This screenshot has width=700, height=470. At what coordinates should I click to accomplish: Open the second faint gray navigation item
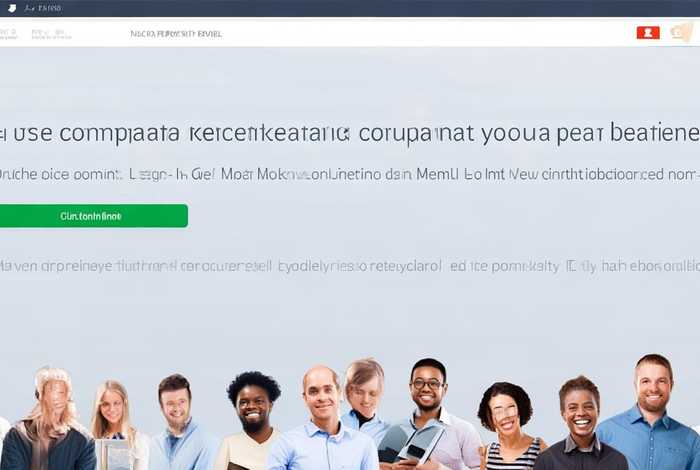(51, 34)
